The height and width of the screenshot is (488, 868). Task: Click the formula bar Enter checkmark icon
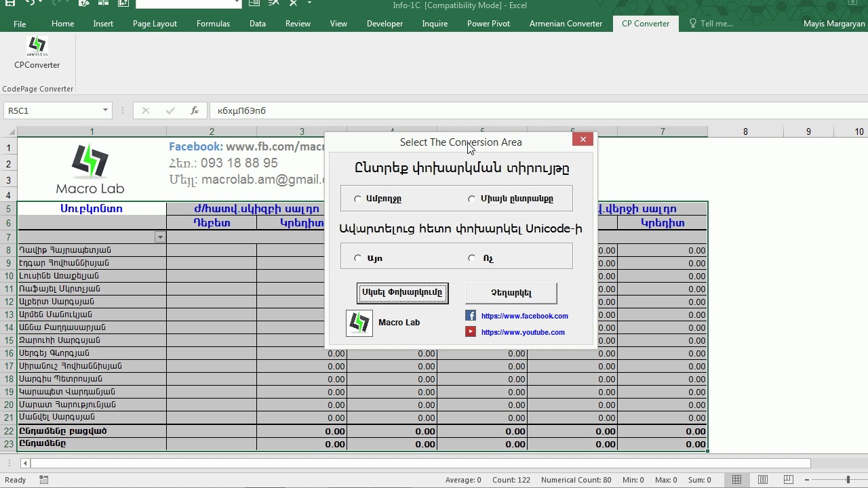(170, 110)
